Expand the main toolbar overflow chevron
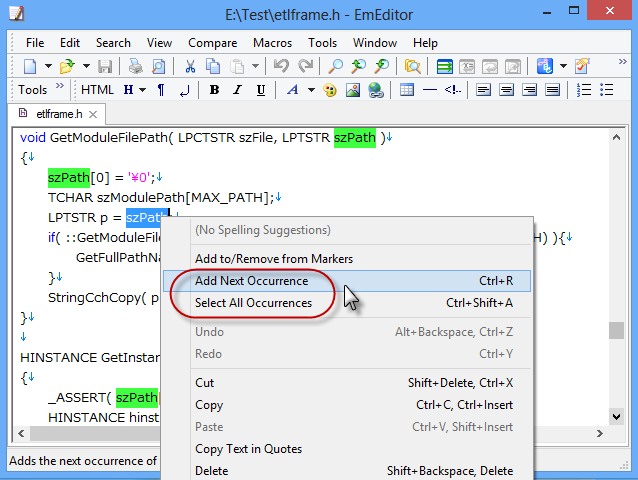 coord(623,62)
